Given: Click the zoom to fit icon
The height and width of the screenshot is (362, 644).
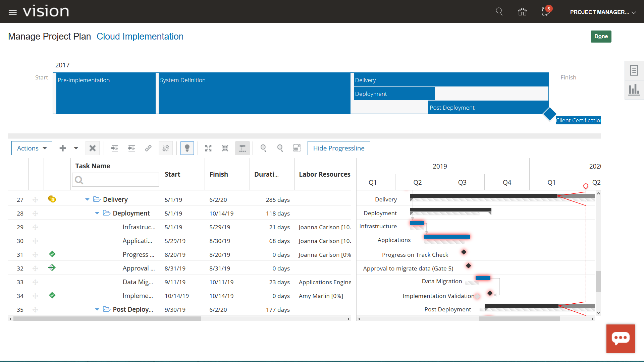Looking at the screenshot, I should pos(297,148).
